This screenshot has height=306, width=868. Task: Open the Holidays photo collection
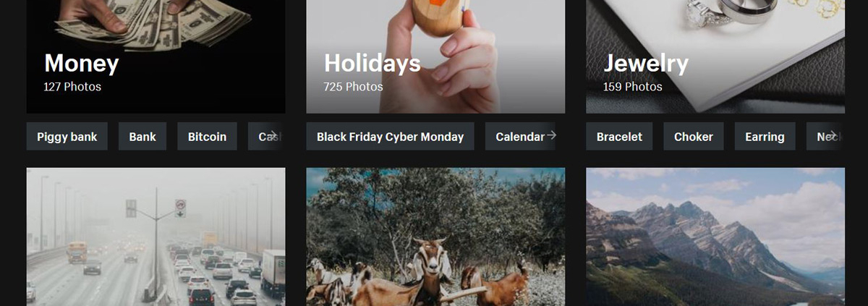click(x=435, y=56)
